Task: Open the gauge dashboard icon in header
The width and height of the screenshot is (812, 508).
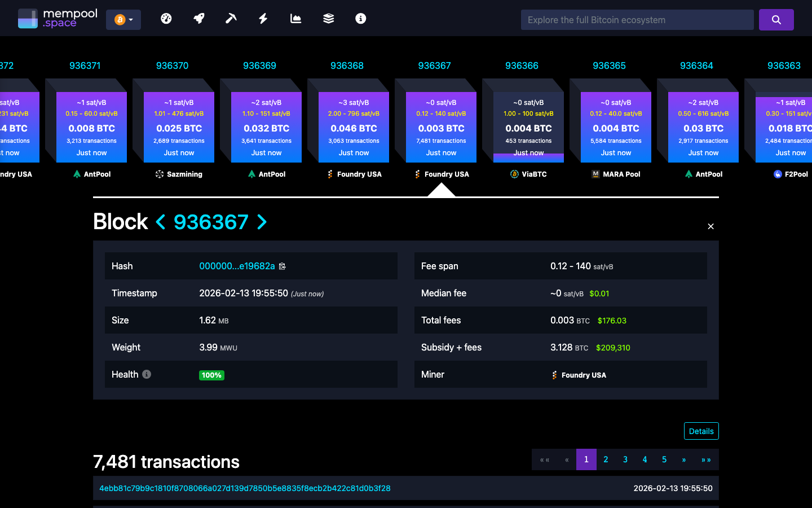Action: [x=166, y=18]
